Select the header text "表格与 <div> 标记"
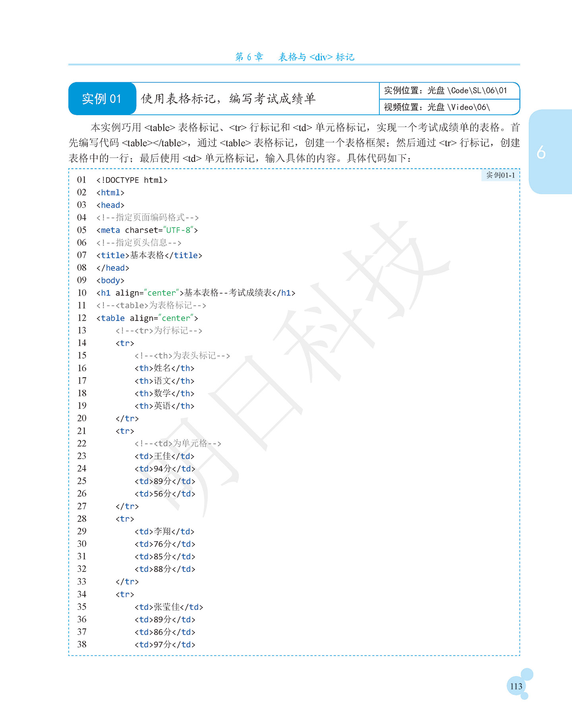 (316, 57)
